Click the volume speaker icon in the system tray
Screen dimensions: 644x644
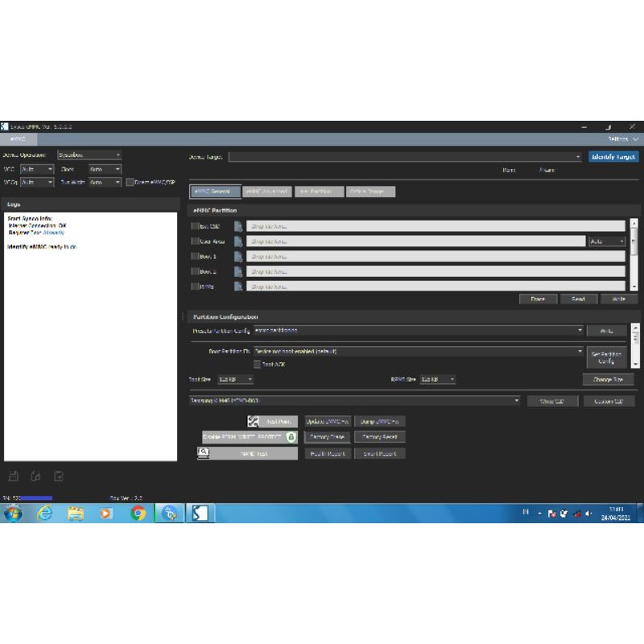[588, 514]
